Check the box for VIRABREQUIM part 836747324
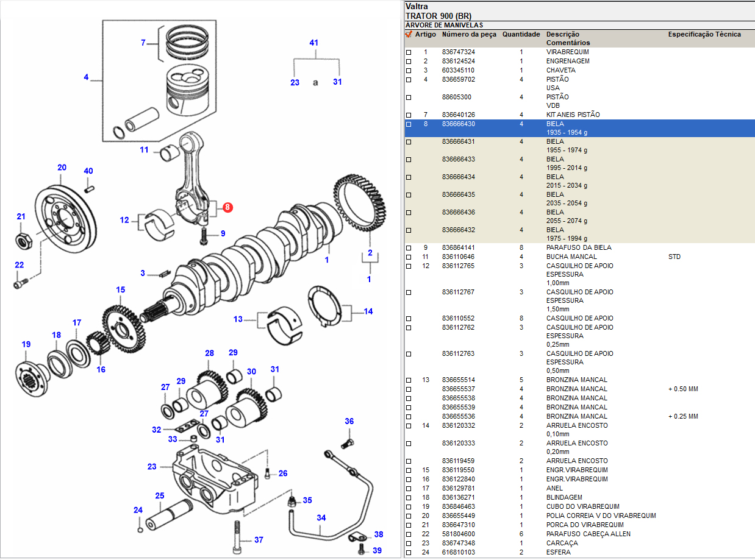The height and width of the screenshot is (560, 755). click(409, 52)
